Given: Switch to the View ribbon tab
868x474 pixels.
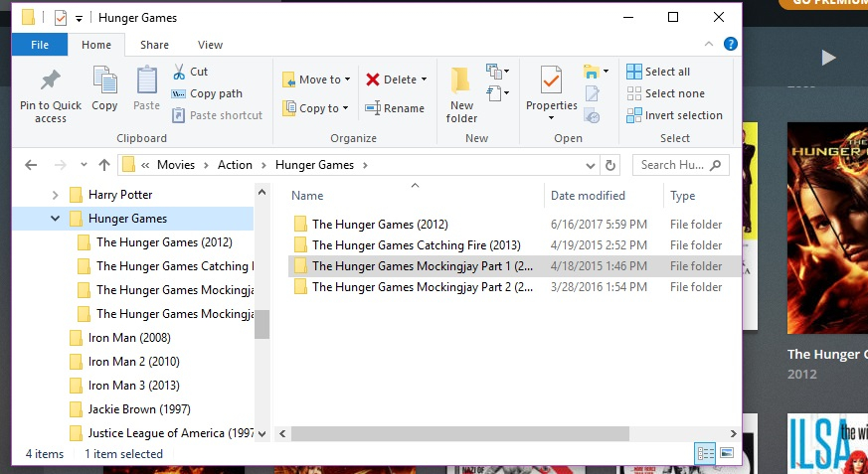Looking at the screenshot, I should (211, 45).
